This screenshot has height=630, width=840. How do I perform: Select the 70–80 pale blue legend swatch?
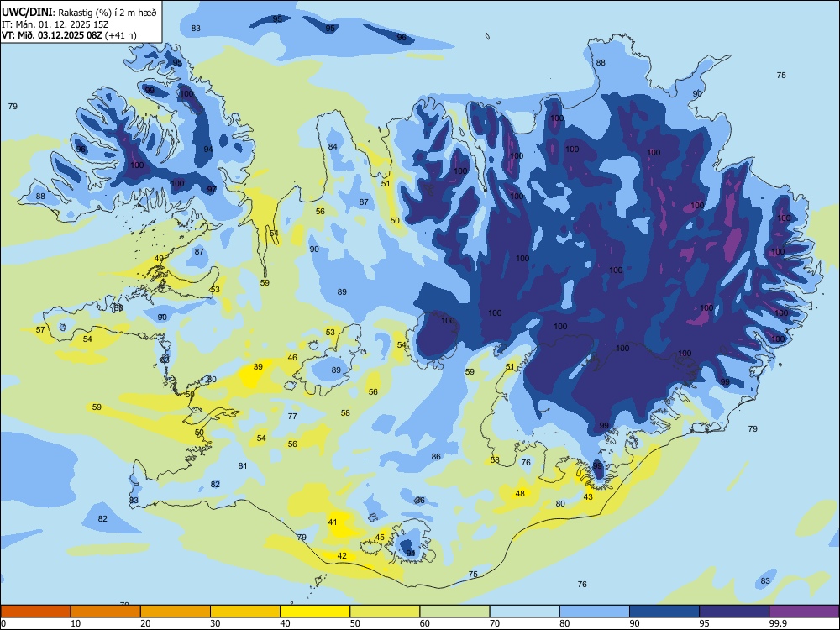pyautogui.click(x=524, y=612)
